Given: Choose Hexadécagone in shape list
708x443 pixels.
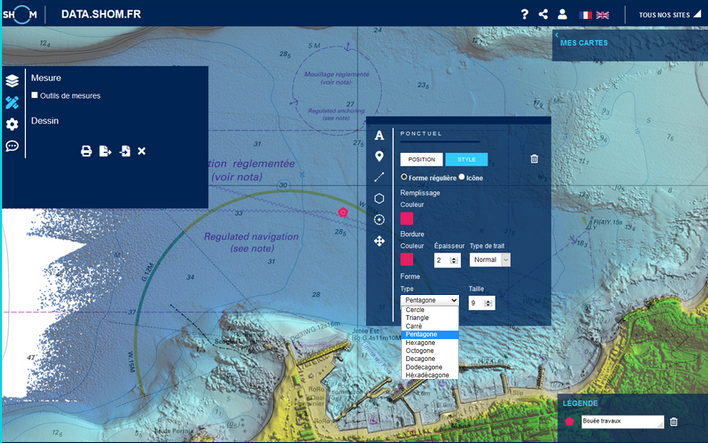Looking at the screenshot, I should [429, 375].
